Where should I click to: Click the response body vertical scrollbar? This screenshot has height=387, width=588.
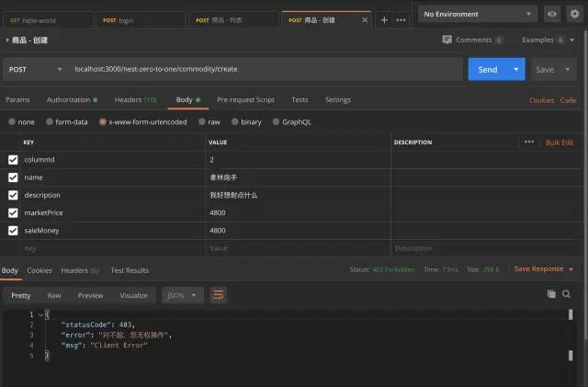pos(571,334)
